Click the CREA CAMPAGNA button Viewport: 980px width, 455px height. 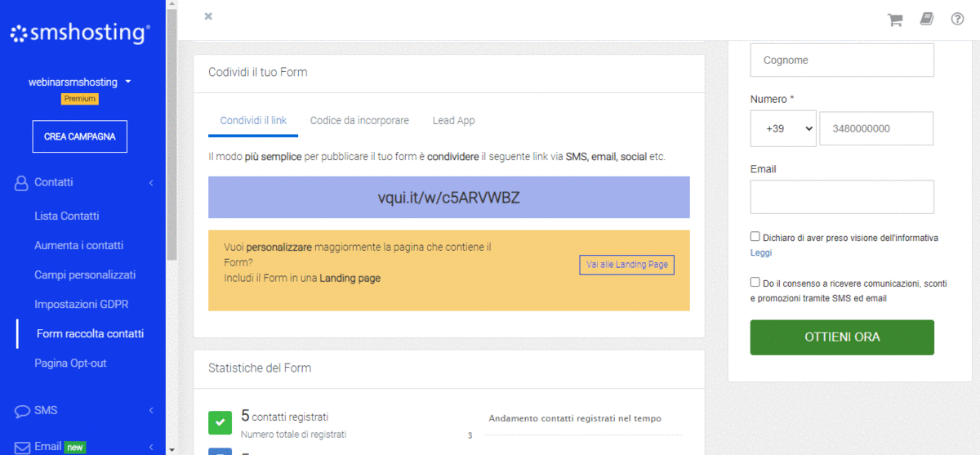click(x=80, y=136)
